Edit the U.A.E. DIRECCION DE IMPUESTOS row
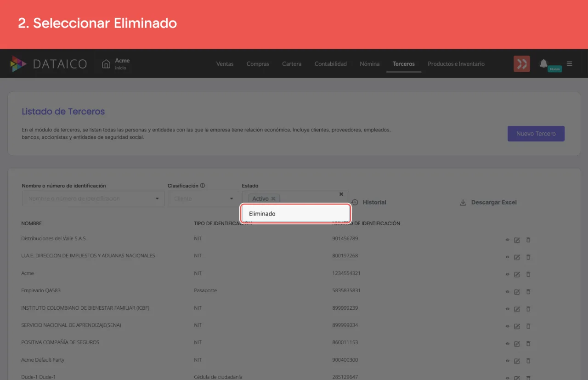This screenshot has width=588, height=380. [517, 257]
